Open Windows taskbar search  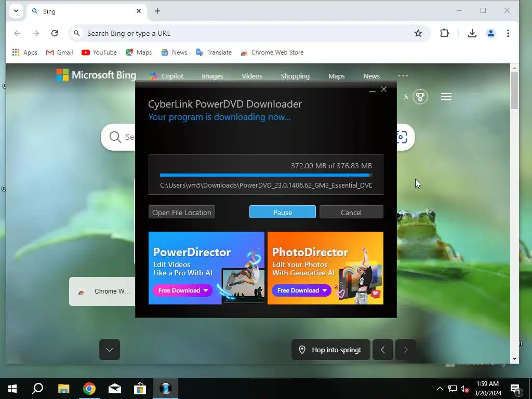[37, 389]
